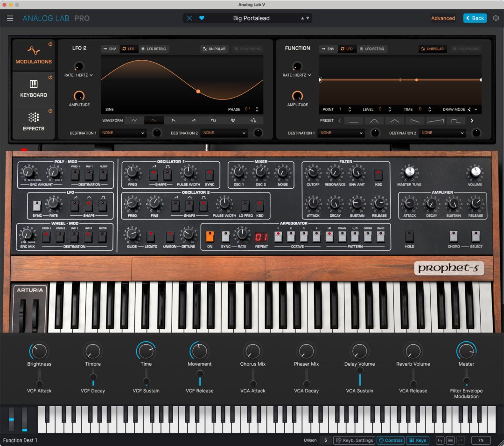Click the Function Point stepper arrows

tap(350, 110)
